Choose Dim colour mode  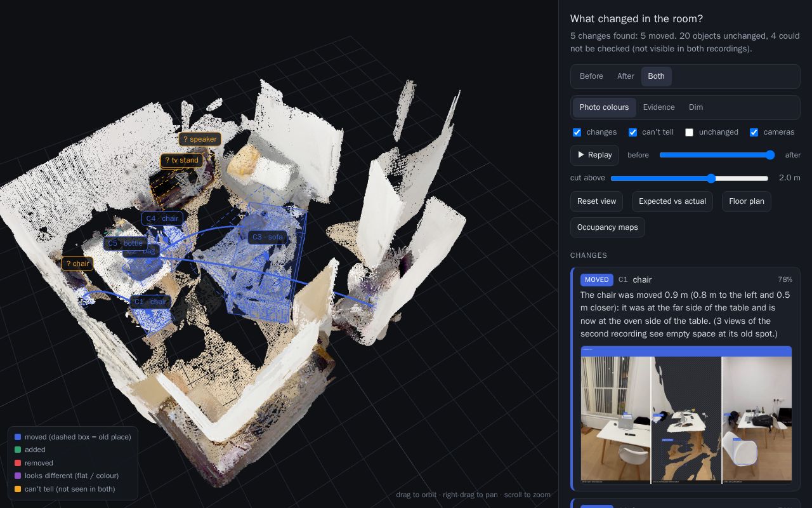coord(696,107)
